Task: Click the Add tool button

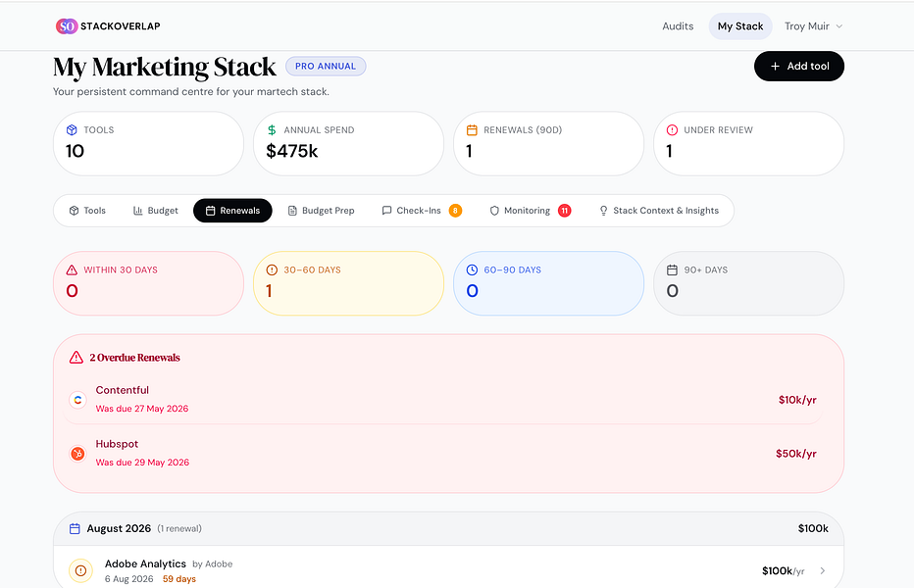Action: [x=799, y=67]
